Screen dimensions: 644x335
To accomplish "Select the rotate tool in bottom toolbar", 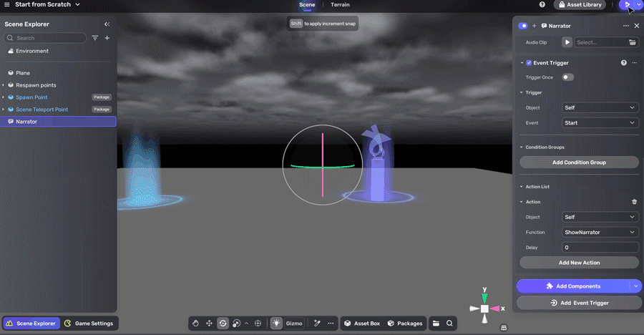I will point(223,324).
